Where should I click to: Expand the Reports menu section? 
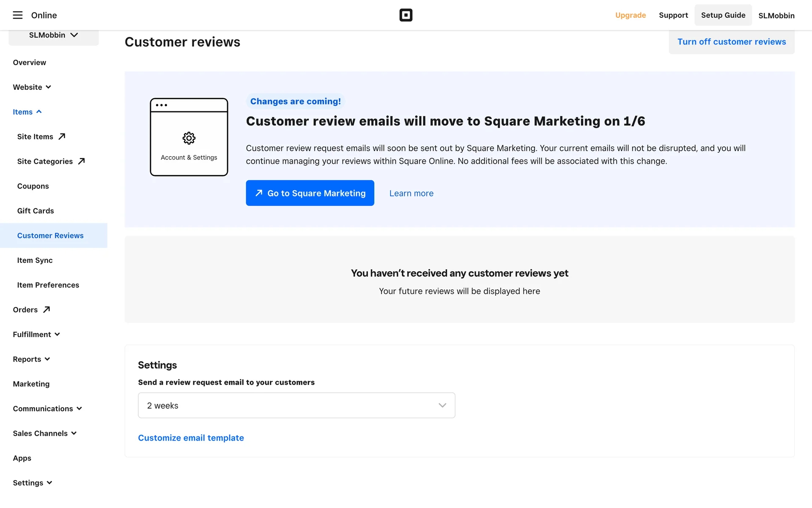click(31, 359)
